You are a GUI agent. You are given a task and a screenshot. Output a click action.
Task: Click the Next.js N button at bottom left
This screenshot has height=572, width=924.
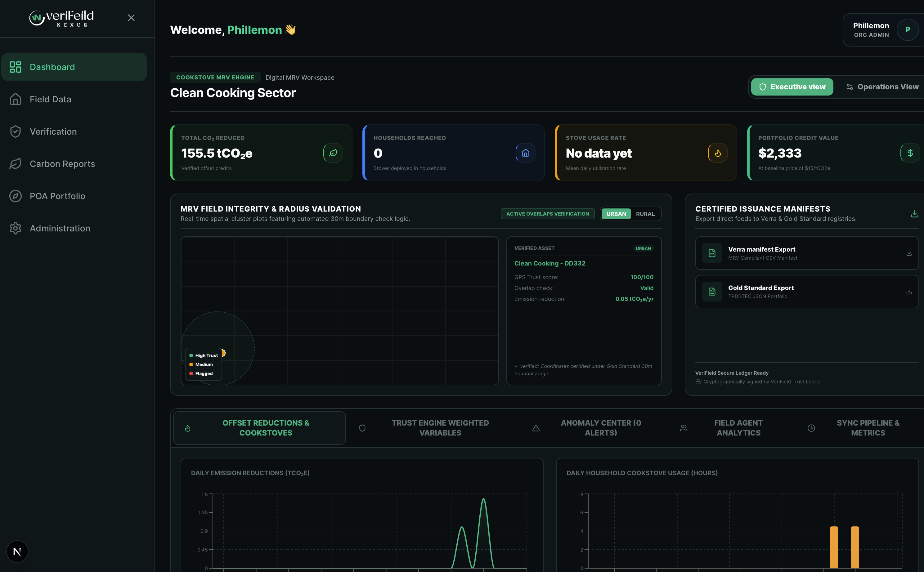pyautogui.click(x=17, y=552)
